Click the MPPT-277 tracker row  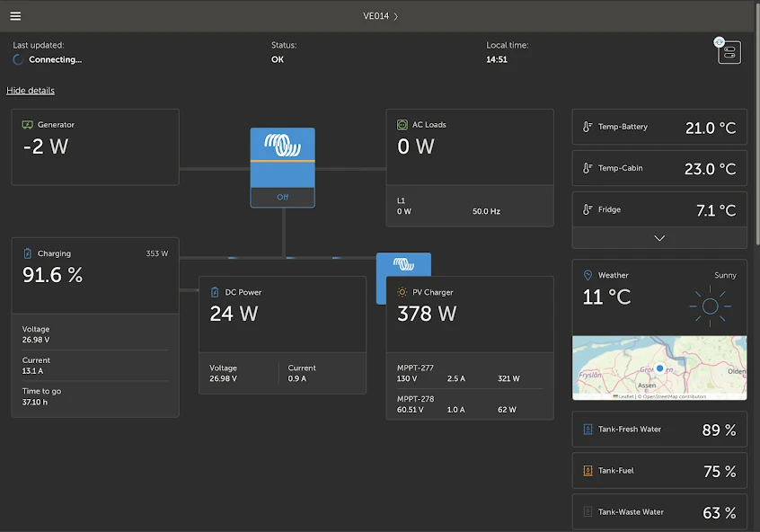pyautogui.click(x=469, y=373)
